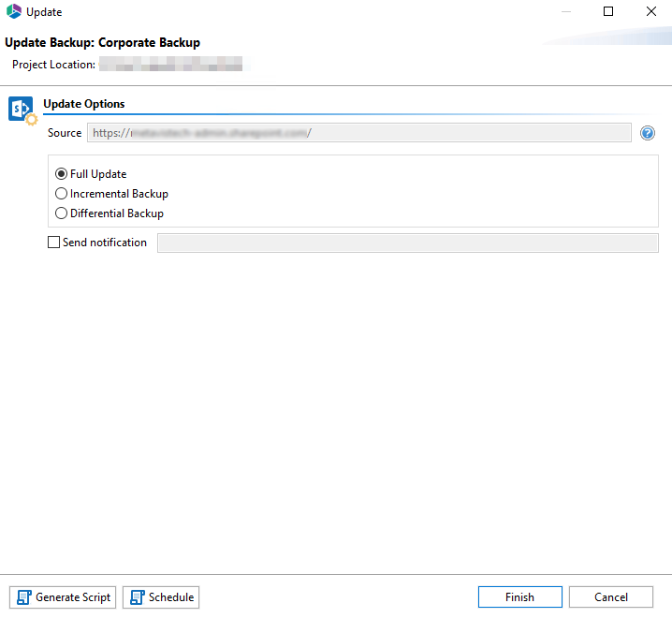
Task: Open the Generate Script button
Action: pyautogui.click(x=63, y=597)
